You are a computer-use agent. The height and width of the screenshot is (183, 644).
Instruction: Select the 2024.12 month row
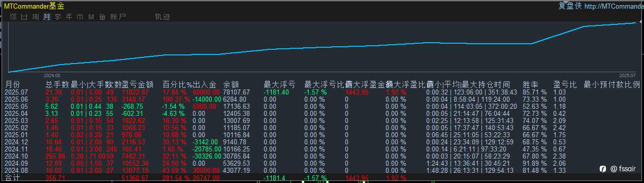point(322,142)
